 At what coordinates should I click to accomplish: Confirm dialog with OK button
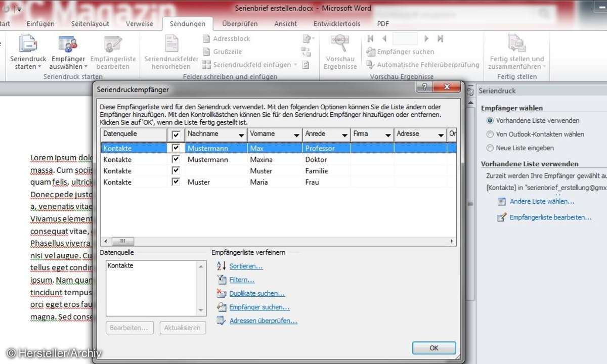434,348
